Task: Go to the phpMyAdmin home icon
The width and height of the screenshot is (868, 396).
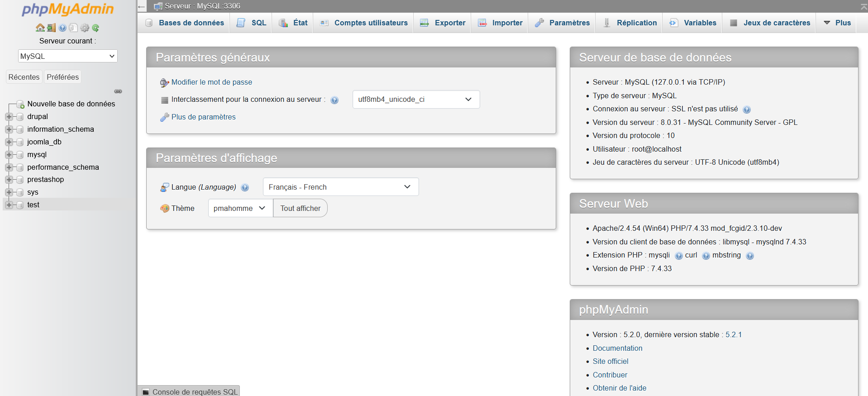Action: point(40,28)
